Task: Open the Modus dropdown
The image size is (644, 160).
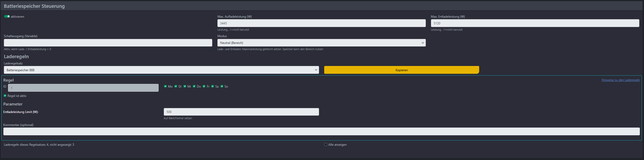Action: (321, 43)
